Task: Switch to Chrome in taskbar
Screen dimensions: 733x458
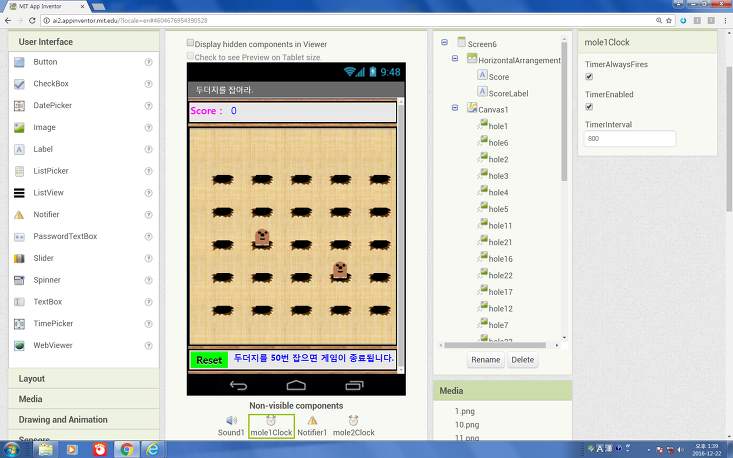Action: click(x=126, y=450)
